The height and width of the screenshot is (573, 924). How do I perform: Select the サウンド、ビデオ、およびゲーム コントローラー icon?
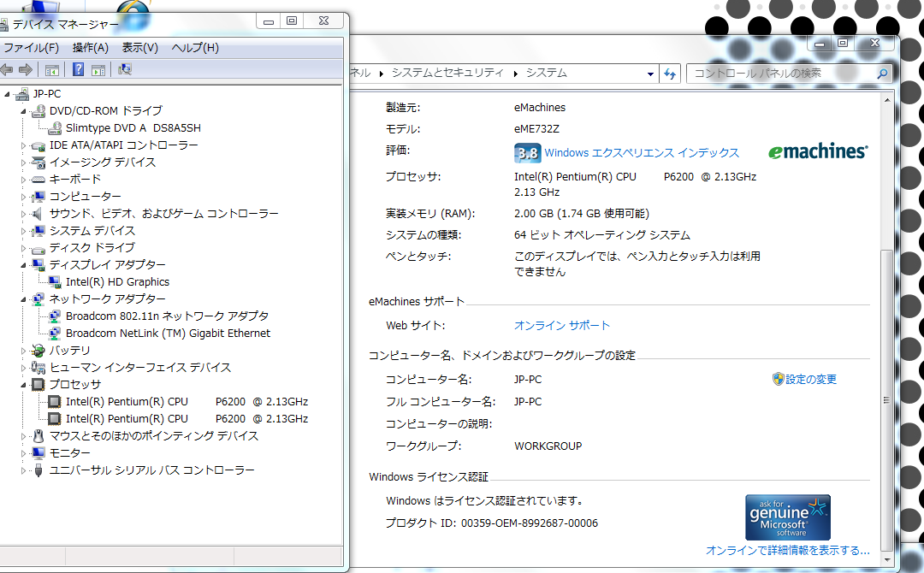37,214
